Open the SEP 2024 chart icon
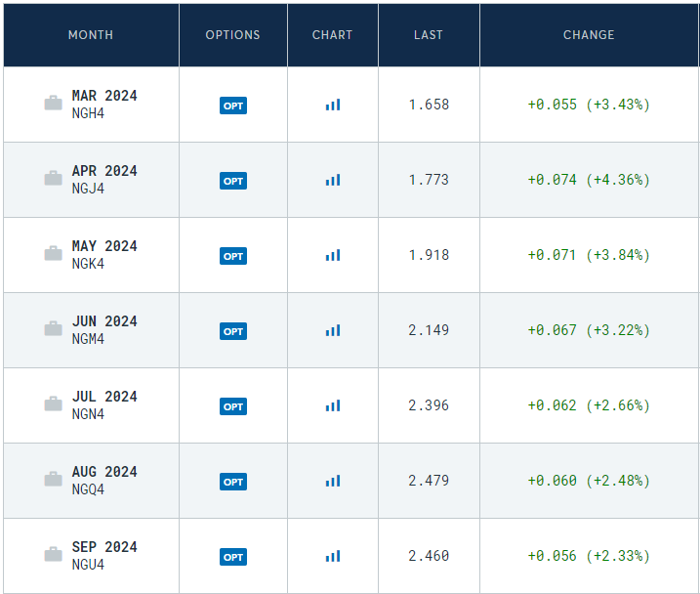The width and height of the screenshot is (700, 594). click(333, 556)
